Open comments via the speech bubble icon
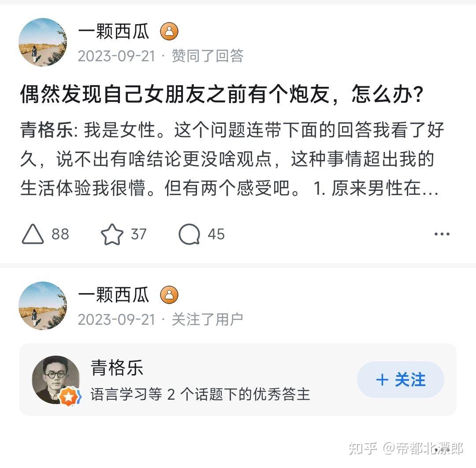Screen dimensions: 476x468 (190, 234)
